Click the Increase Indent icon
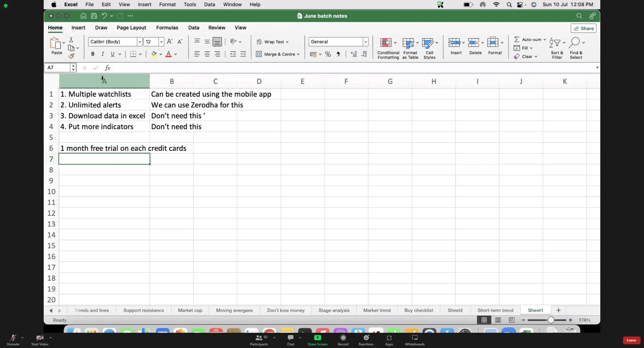This screenshot has height=348, width=644. pyautogui.click(x=243, y=54)
